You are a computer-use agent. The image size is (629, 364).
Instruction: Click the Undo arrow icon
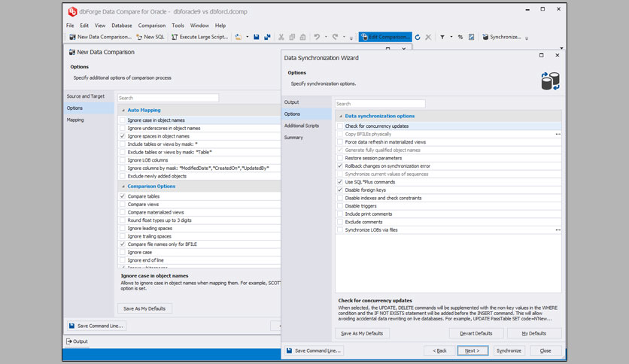tap(317, 37)
